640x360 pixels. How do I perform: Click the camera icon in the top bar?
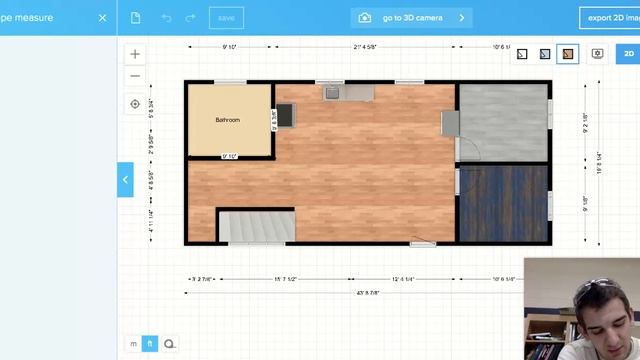click(x=364, y=18)
